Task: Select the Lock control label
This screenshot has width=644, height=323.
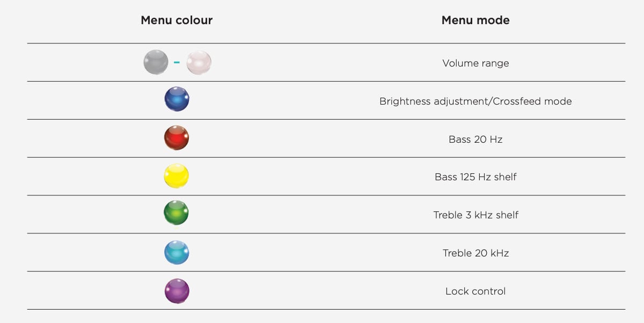Action: point(475,291)
